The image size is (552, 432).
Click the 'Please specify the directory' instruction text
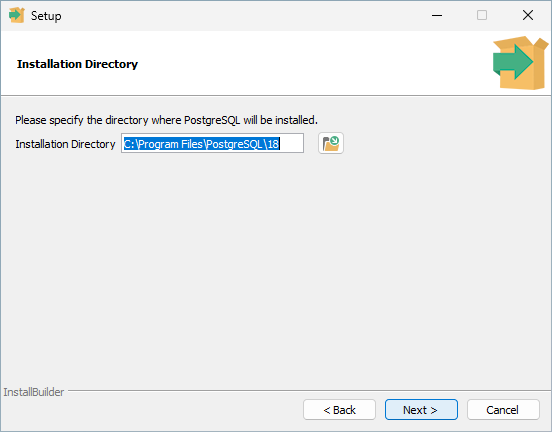166,120
